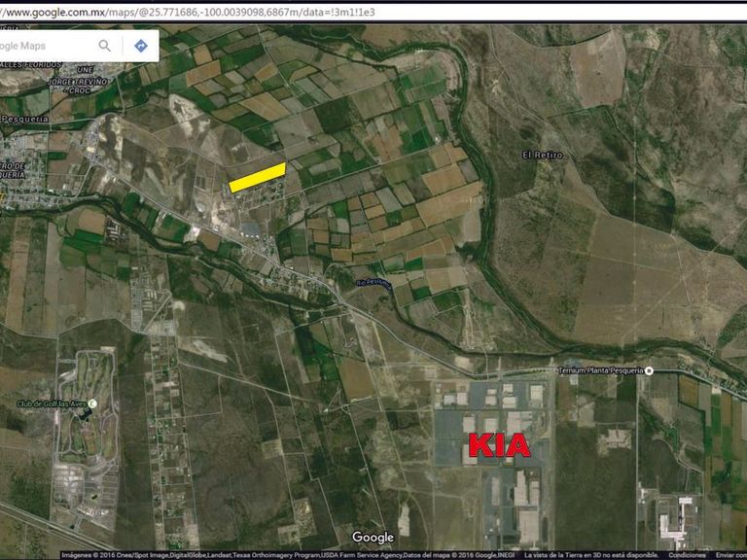Click the El Retiro place label
This screenshot has width=747, height=560.
542,155
